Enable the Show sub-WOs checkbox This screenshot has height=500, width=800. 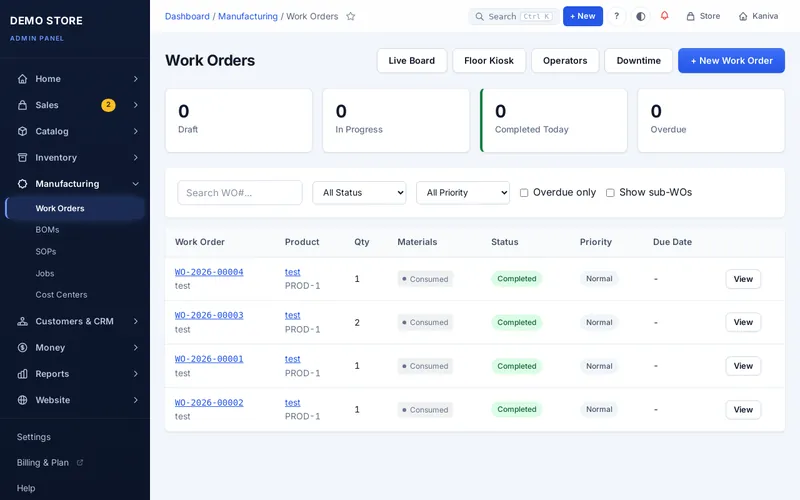point(610,193)
